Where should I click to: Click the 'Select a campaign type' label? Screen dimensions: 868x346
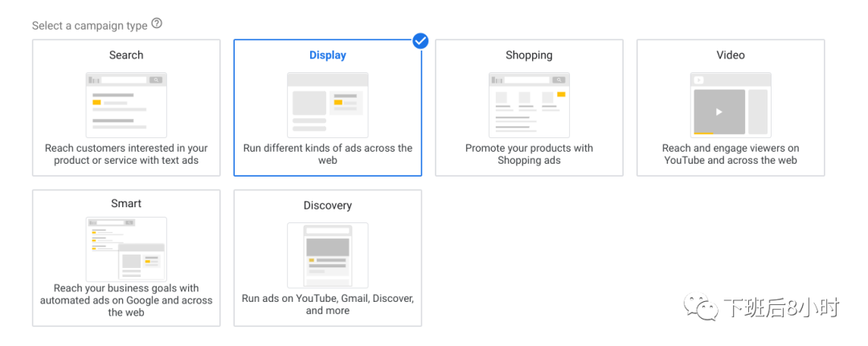tap(90, 26)
